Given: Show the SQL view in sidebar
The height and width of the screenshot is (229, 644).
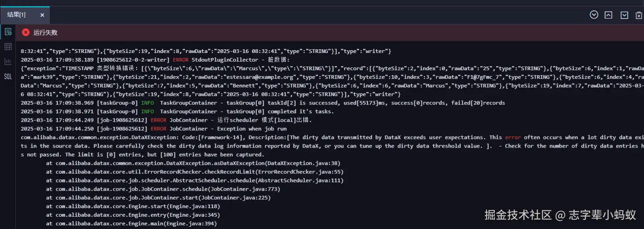Looking at the screenshot, I should tap(8, 76).
